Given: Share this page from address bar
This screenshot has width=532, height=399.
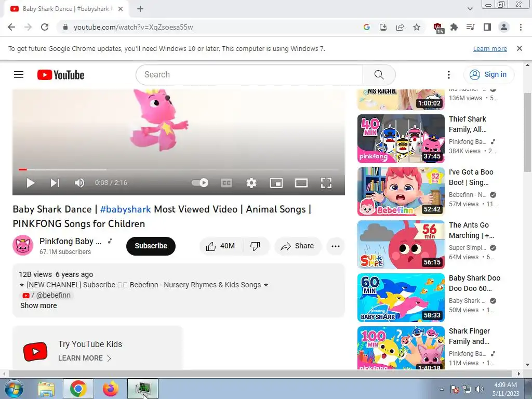Looking at the screenshot, I should click(400, 27).
